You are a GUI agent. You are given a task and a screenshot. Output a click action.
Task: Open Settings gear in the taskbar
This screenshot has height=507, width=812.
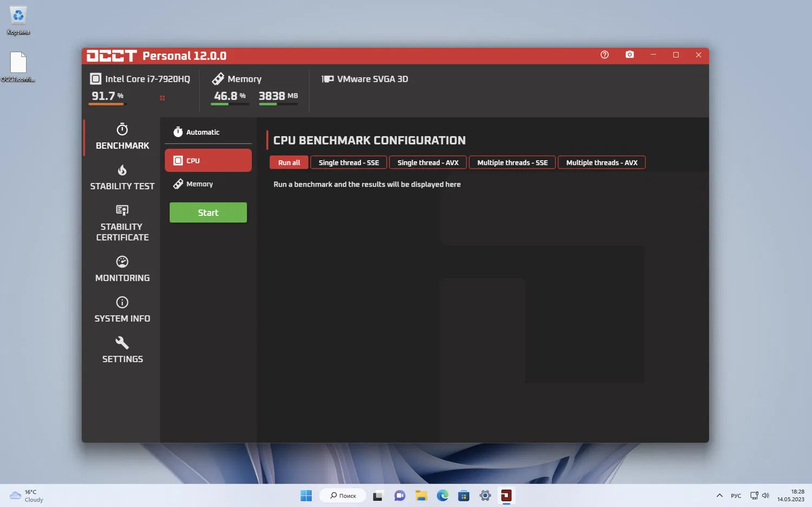[x=485, y=496]
